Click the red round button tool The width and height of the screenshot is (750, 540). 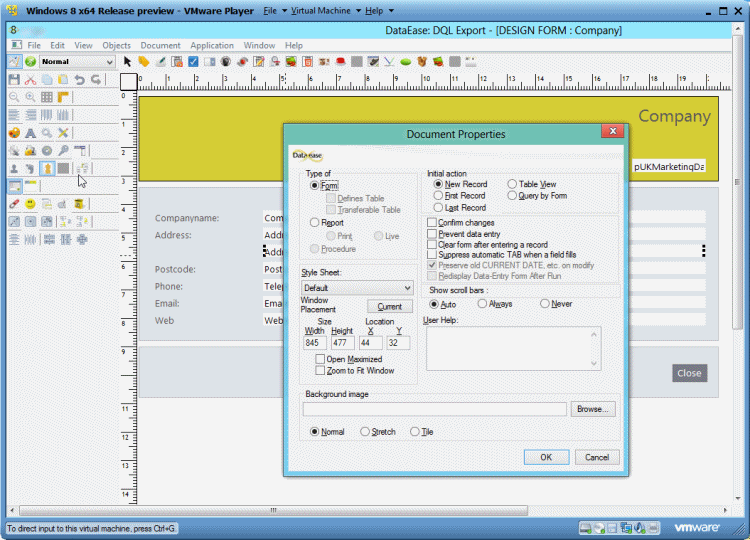coord(341,62)
